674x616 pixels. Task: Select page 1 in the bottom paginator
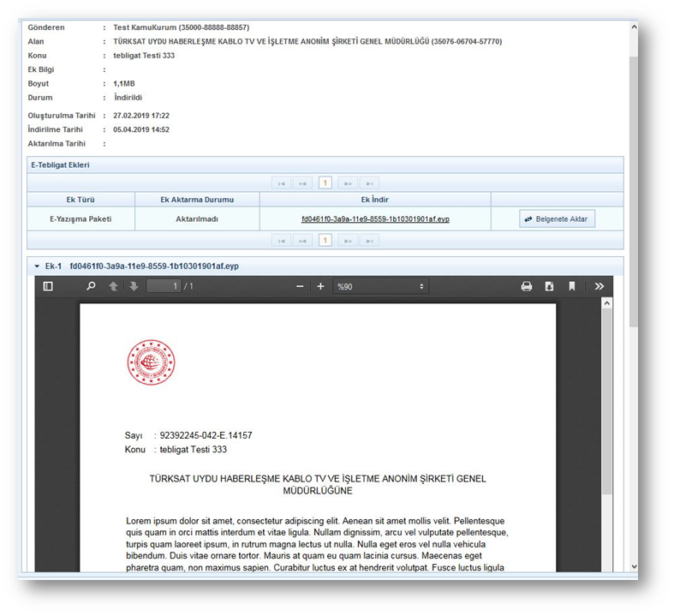[x=325, y=240]
